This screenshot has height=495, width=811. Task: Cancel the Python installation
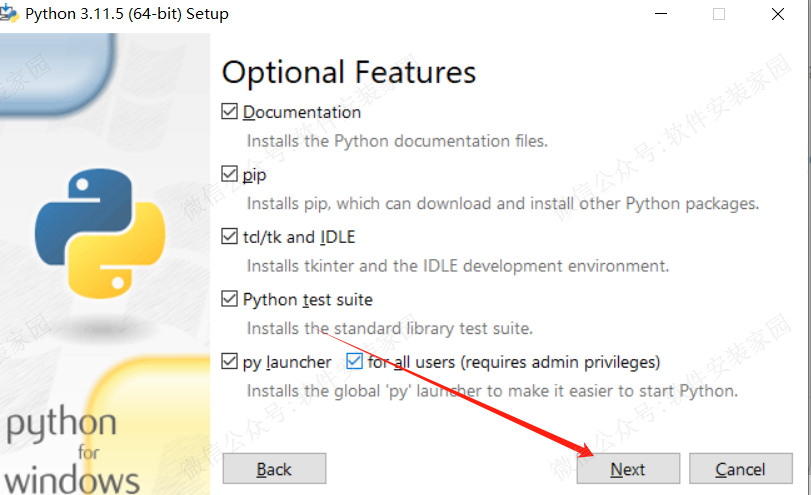740,469
